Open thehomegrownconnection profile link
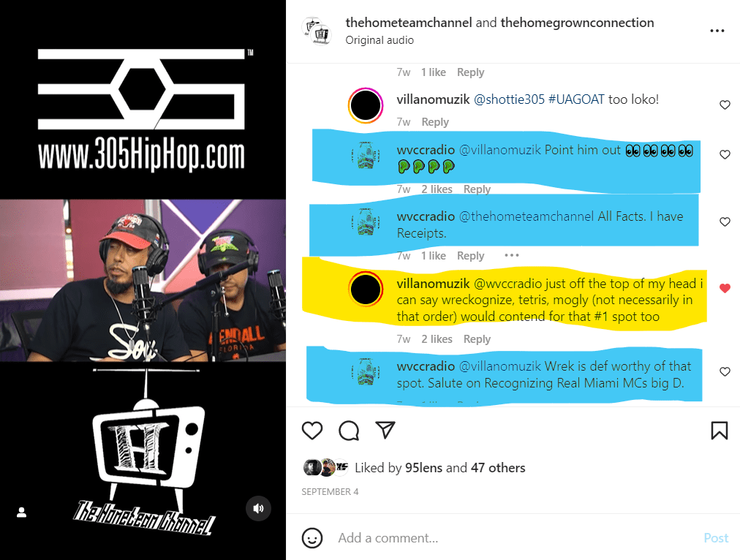This screenshot has width=740, height=560. pyautogui.click(x=577, y=23)
